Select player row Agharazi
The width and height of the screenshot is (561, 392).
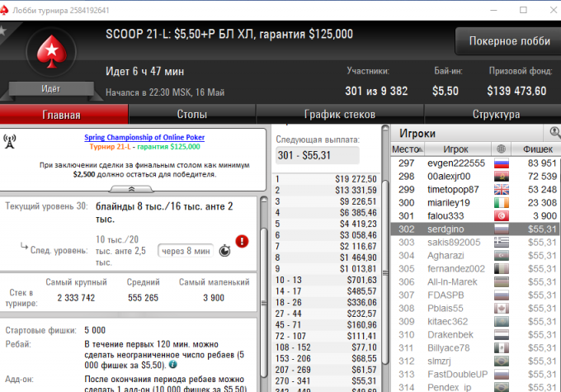(x=476, y=256)
